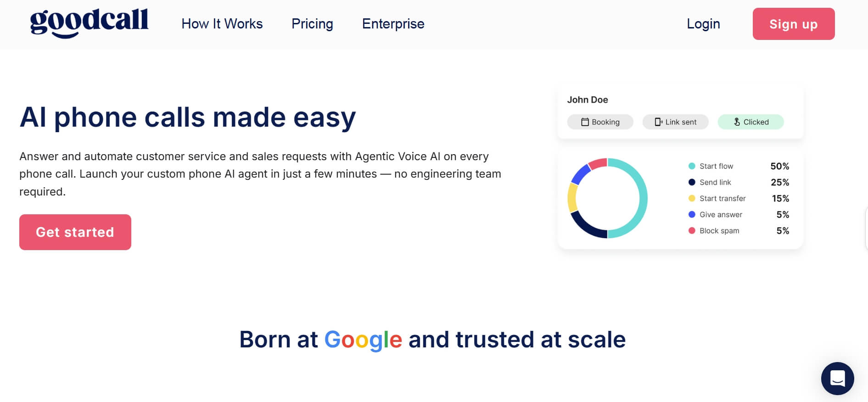
Task: Select the Booking status chip
Action: (600, 122)
